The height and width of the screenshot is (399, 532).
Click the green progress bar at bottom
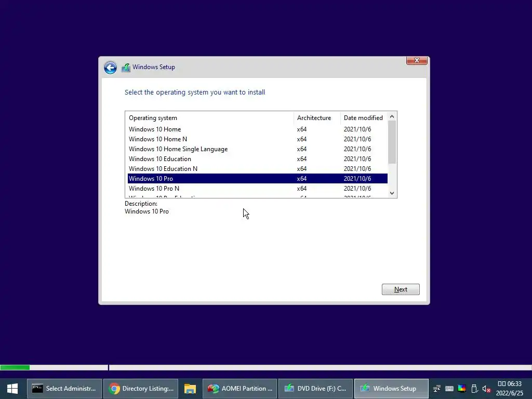click(15, 367)
